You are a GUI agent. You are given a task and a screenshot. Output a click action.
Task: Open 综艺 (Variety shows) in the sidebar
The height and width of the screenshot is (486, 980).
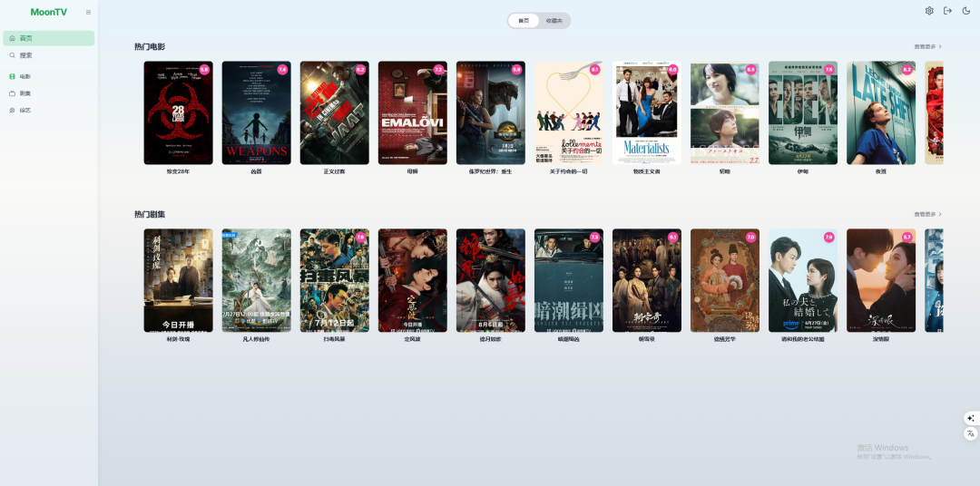click(25, 111)
